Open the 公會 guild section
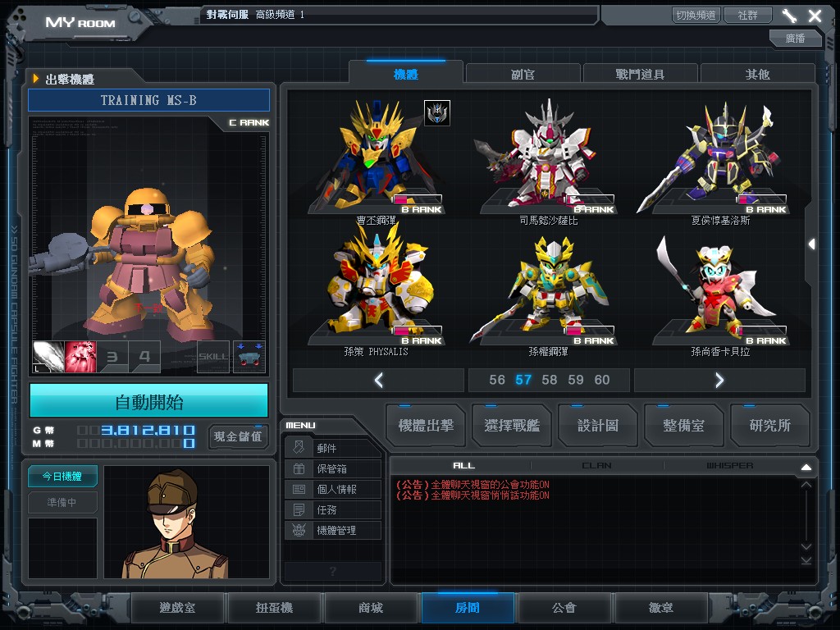 (564, 608)
